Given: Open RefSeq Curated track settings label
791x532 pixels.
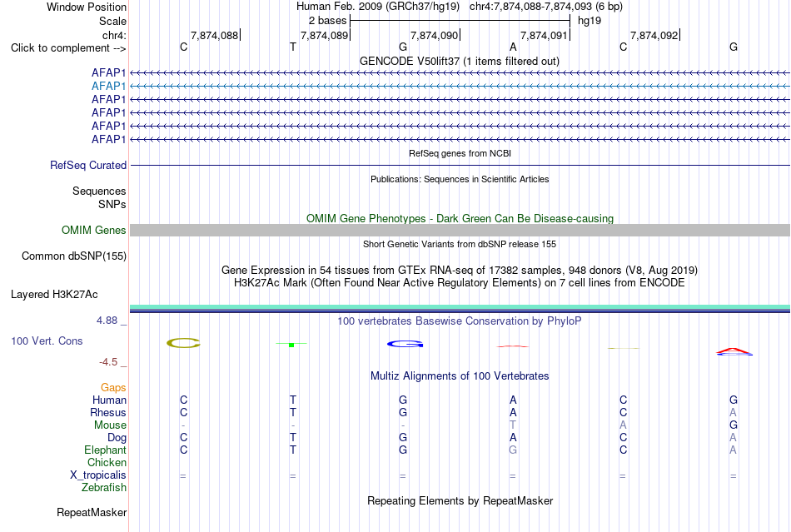Looking at the screenshot, I should tap(88, 166).
